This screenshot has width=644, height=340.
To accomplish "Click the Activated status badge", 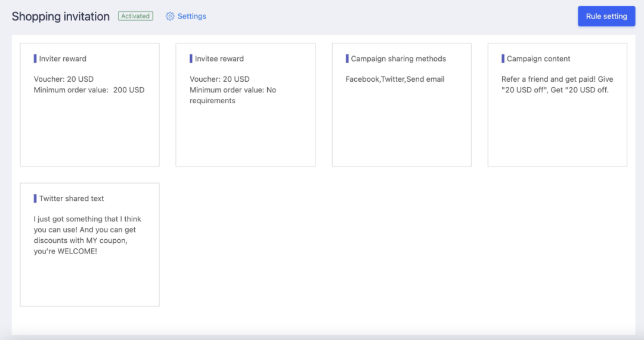I will (135, 16).
